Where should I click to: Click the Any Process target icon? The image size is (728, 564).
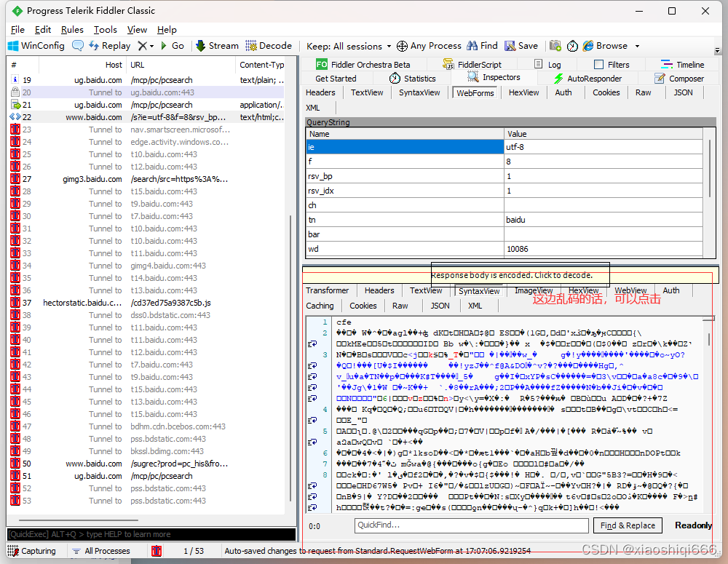402,46
